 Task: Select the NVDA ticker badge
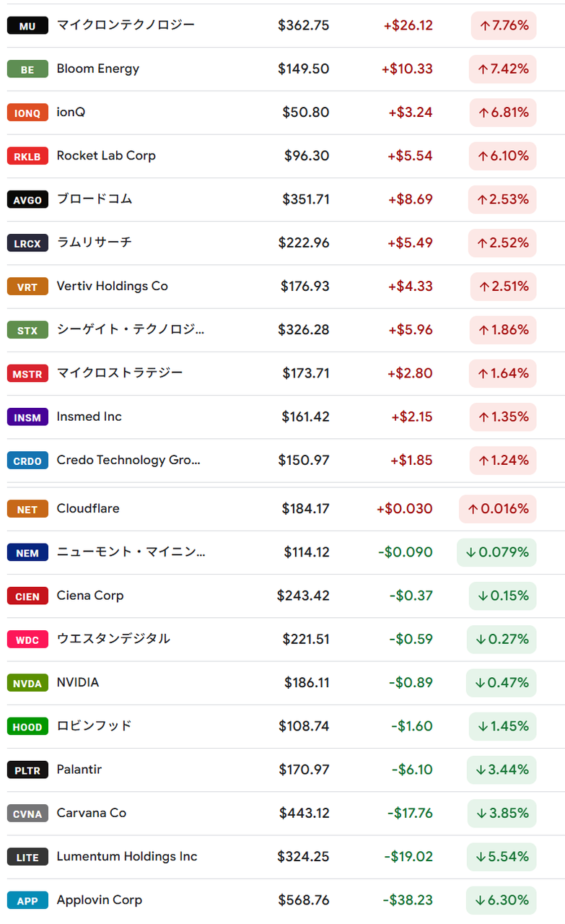click(x=27, y=683)
